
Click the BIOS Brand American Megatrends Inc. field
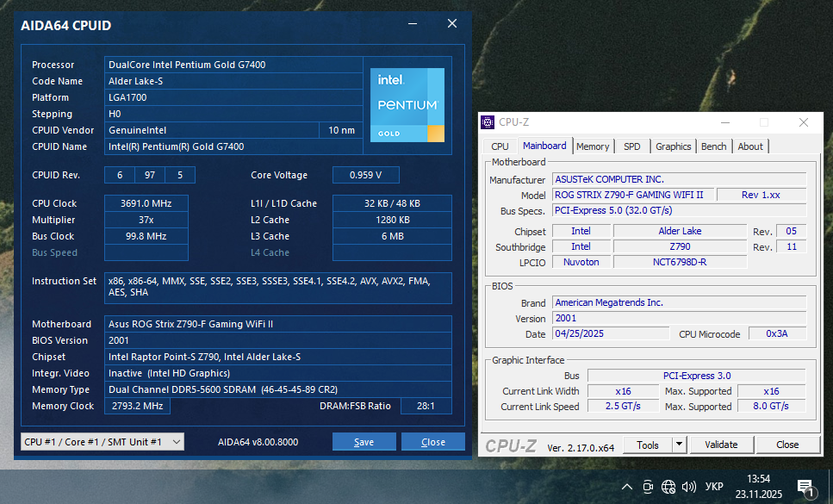[680, 302]
